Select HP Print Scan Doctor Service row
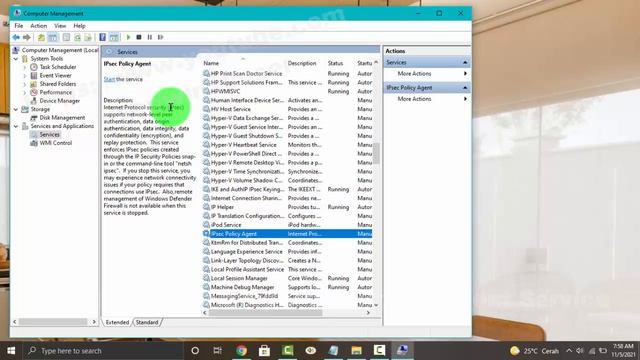The height and width of the screenshot is (360, 640). [x=287, y=73]
